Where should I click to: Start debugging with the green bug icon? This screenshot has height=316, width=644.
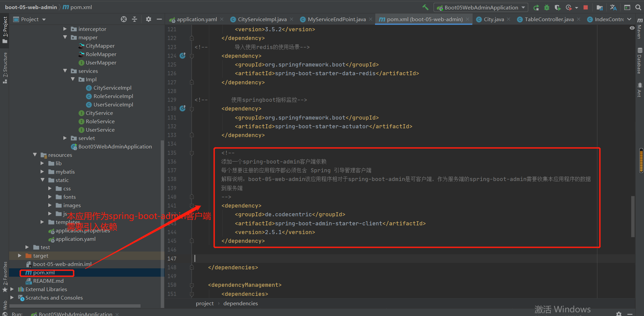(547, 7)
